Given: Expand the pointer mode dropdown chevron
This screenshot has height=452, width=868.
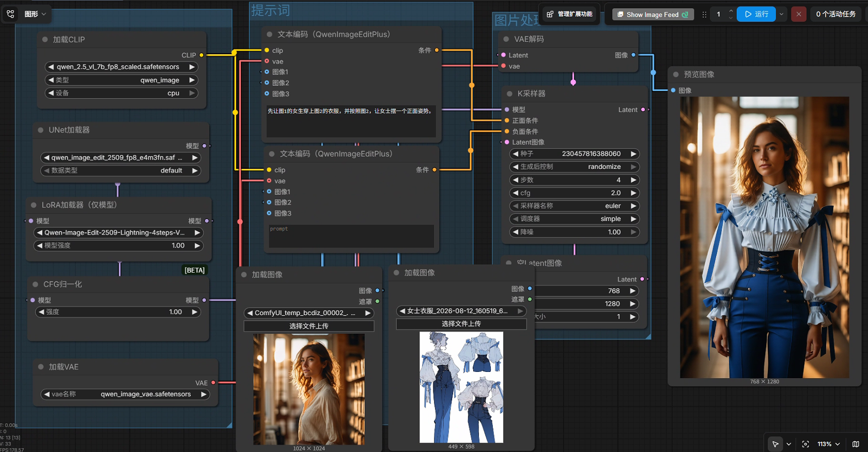Looking at the screenshot, I should (x=788, y=444).
